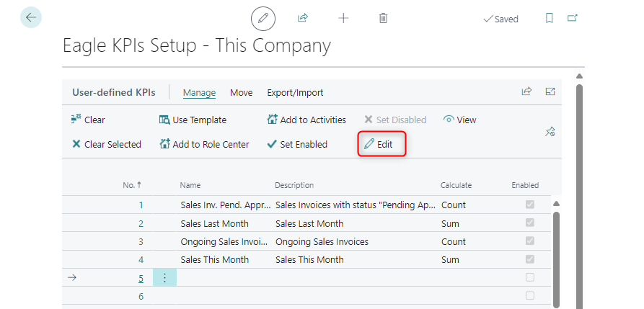Open the Move menu
This screenshot has height=309, width=644.
(241, 92)
